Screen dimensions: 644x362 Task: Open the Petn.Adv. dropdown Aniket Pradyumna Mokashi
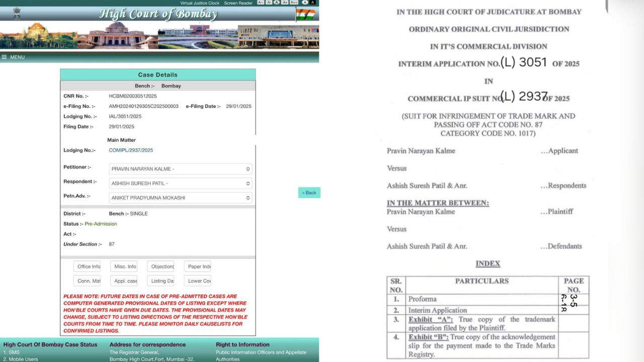(181, 198)
